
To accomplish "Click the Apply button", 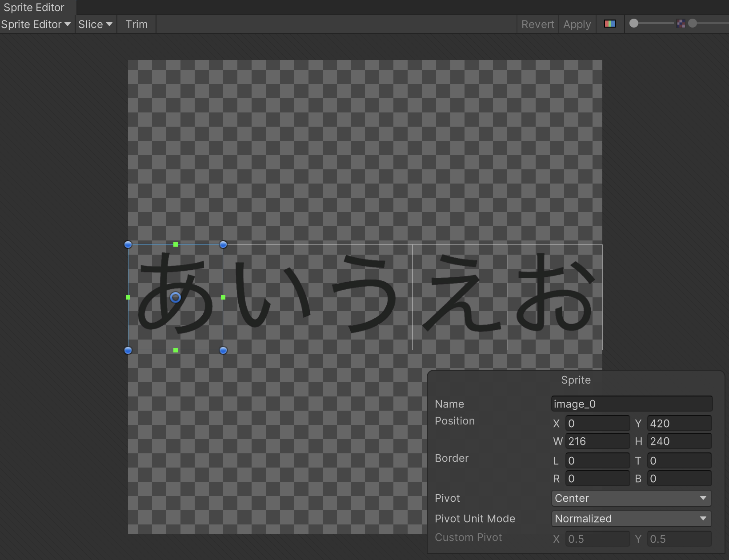I will click(x=577, y=24).
